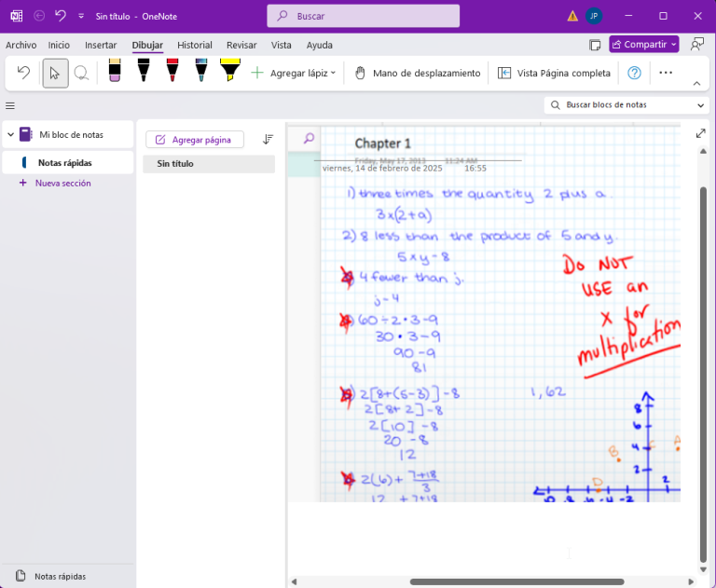The width and height of the screenshot is (716, 588).
Task: Choose the red pen tool
Action: (172, 71)
